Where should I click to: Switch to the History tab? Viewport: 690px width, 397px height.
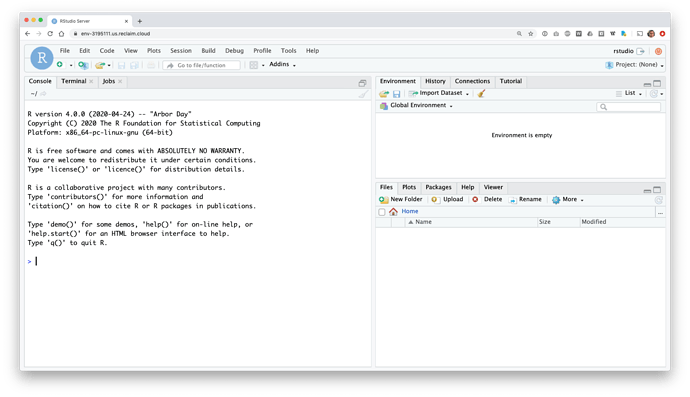point(435,81)
